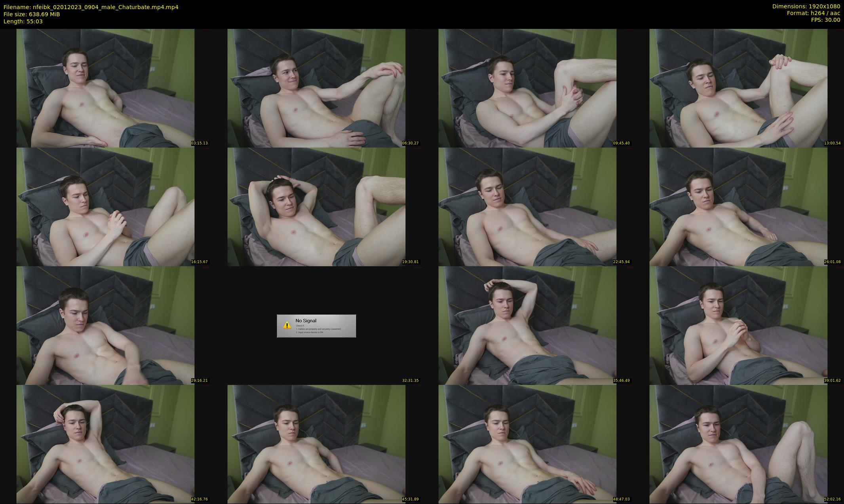Click the 32:31.35 timestamp label
The width and height of the screenshot is (844, 504).
tap(411, 381)
